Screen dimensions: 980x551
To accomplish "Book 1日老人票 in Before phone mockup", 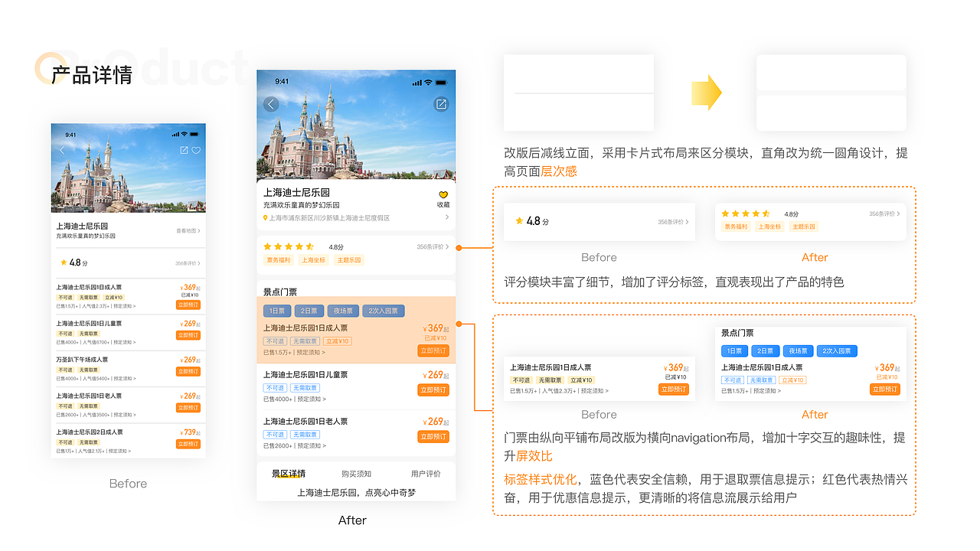I will pyautogui.click(x=188, y=408).
